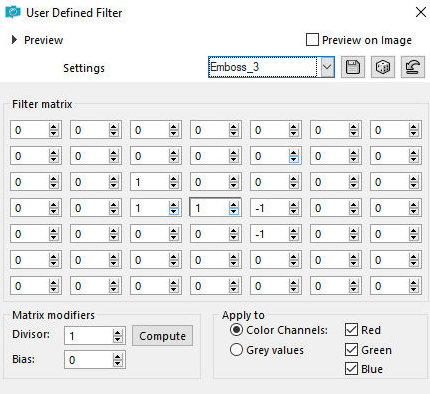
Task: Select the Grey values radio option
Action: pyautogui.click(x=236, y=350)
